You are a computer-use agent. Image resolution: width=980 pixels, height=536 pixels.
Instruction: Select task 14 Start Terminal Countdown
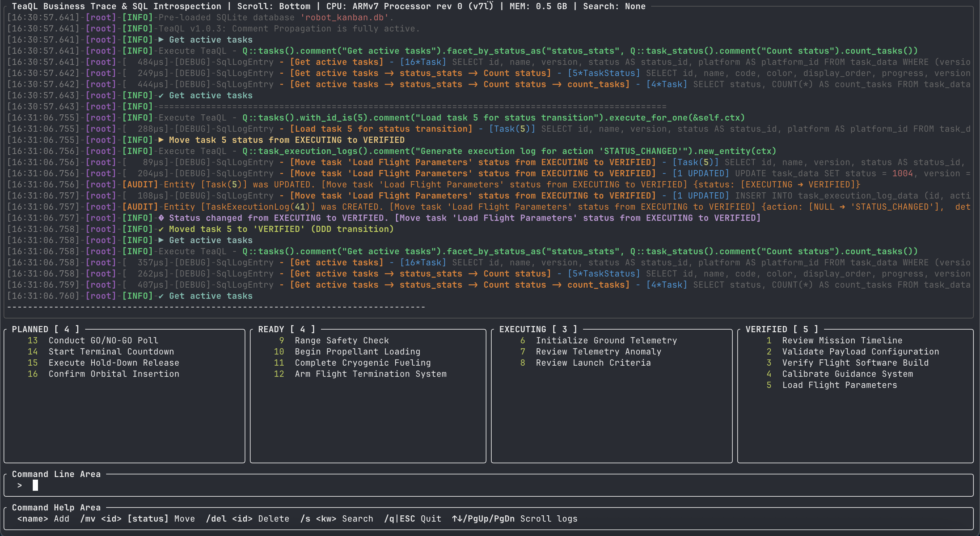click(101, 352)
